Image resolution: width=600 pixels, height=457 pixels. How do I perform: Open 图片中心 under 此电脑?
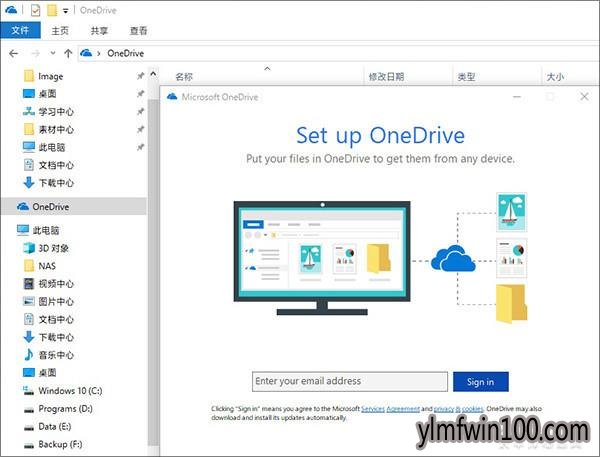pos(48,302)
